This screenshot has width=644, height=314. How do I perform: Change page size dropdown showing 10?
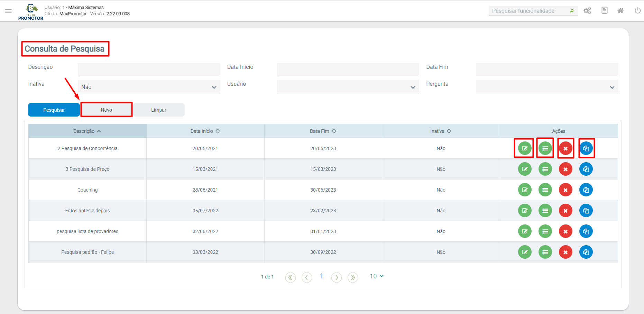pos(376,276)
